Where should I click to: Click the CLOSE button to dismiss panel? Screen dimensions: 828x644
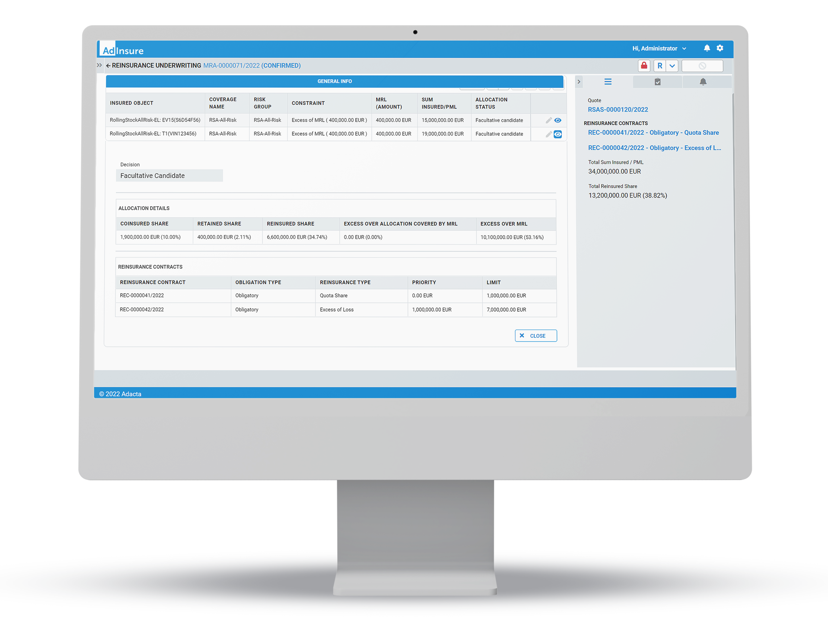[534, 336]
